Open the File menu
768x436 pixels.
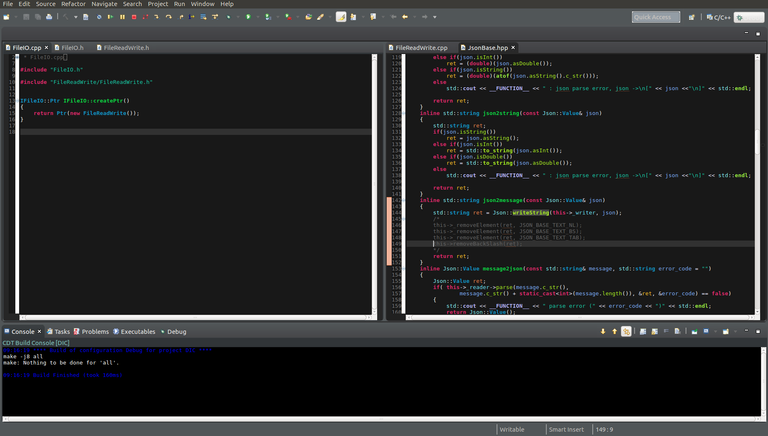click(x=8, y=4)
